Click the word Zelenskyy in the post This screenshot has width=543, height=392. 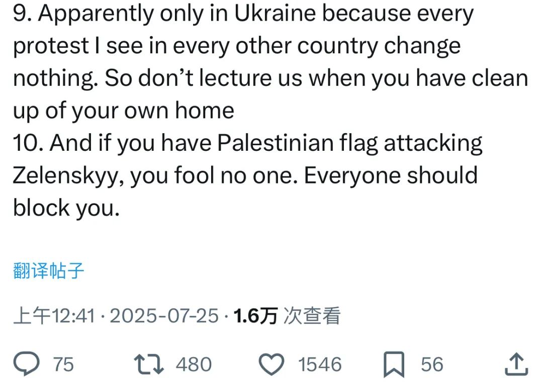(x=66, y=176)
